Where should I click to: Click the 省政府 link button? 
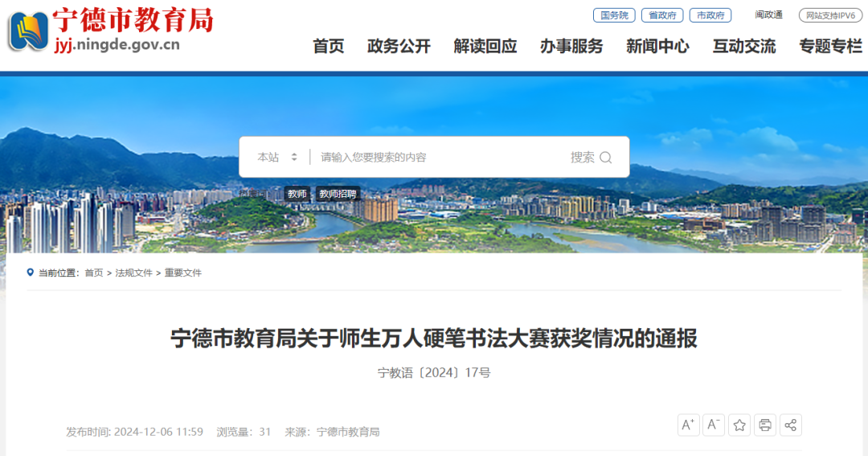(662, 15)
